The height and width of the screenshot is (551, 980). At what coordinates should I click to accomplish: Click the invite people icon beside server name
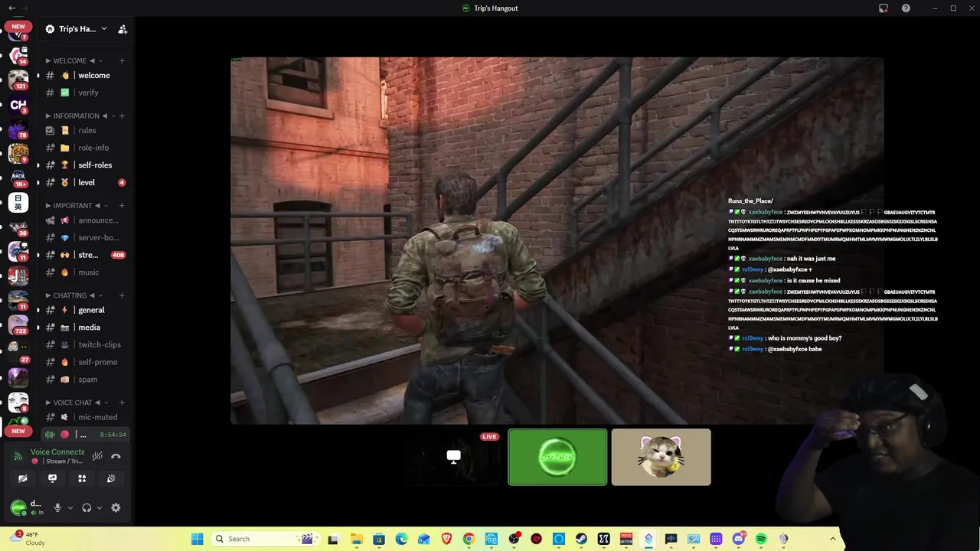(x=122, y=29)
